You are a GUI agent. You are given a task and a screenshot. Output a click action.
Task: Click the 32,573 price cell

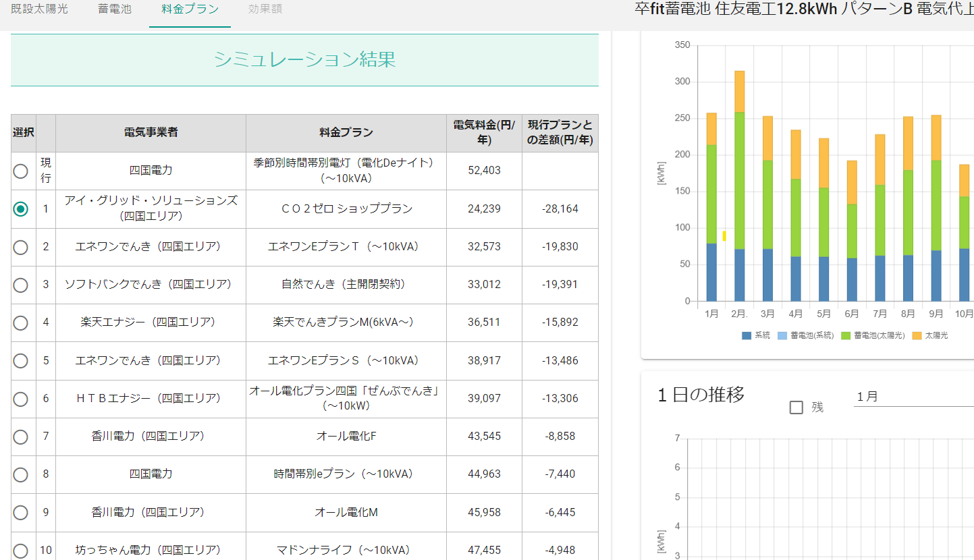(x=485, y=247)
